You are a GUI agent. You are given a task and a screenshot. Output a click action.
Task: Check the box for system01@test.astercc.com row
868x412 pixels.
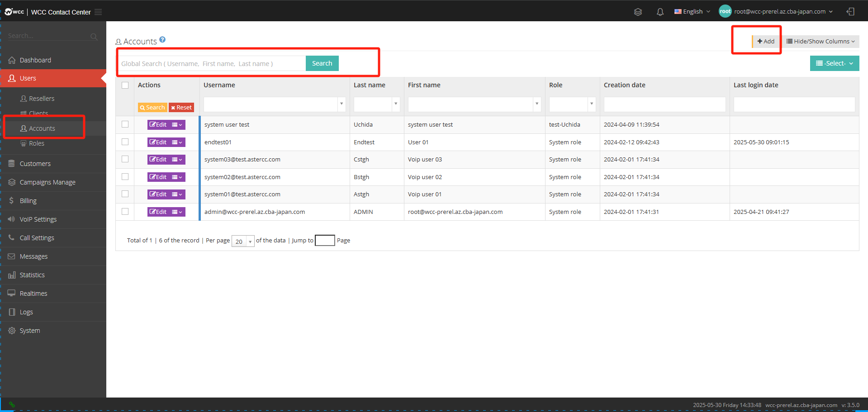click(x=125, y=194)
